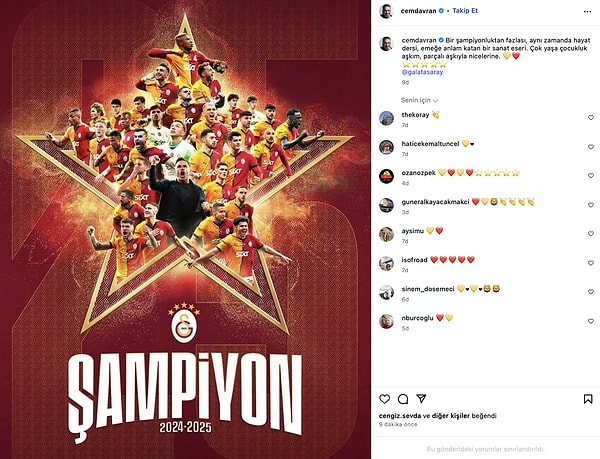This screenshot has height=459, width=600.
Task: Share the post via paper plane icon
Action: (x=421, y=399)
